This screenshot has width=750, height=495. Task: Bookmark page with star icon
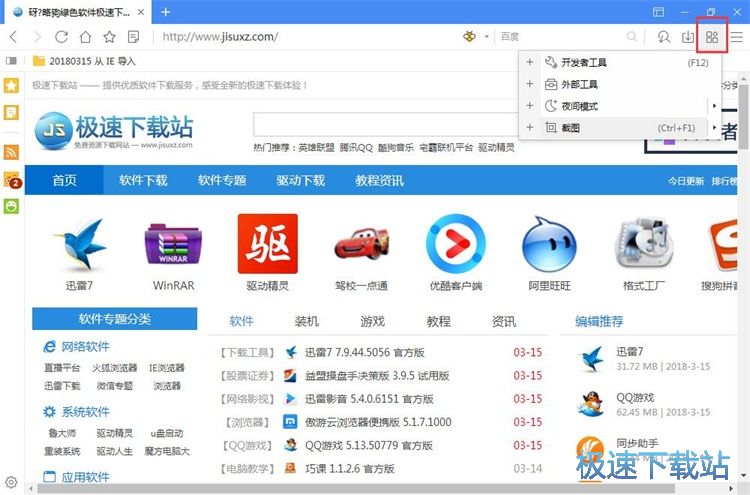coord(110,37)
